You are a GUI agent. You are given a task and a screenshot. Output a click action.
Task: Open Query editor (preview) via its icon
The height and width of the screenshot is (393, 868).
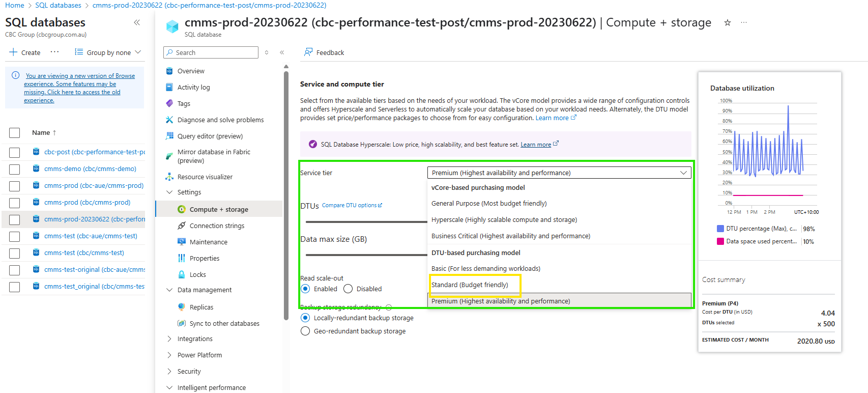(x=169, y=136)
